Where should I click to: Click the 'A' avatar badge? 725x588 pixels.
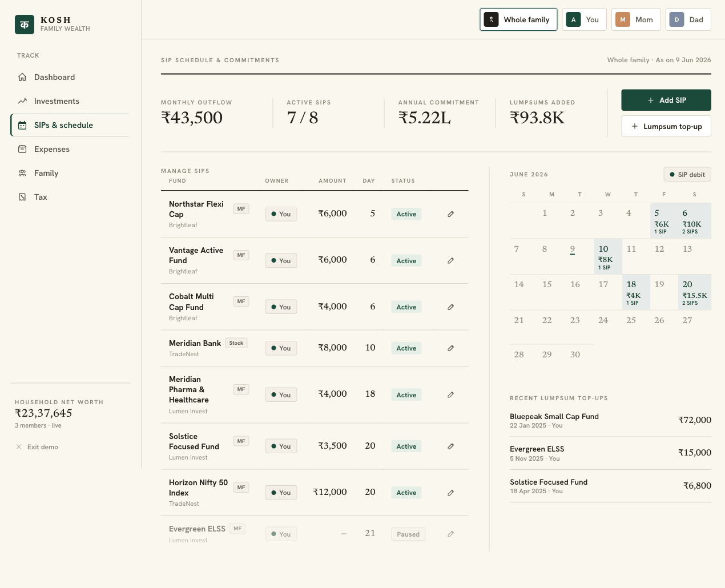(574, 19)
